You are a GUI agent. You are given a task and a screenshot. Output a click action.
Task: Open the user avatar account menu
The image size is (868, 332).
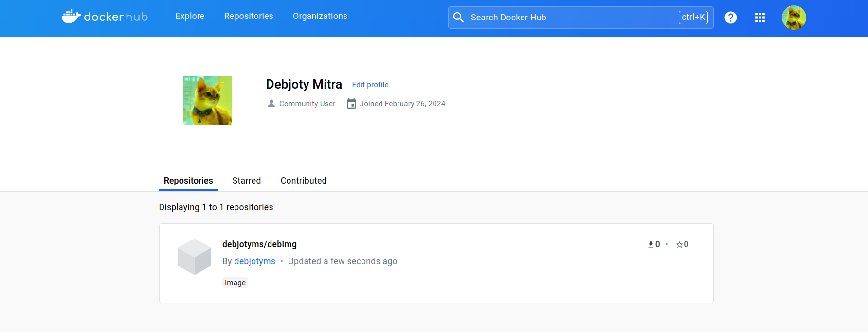pos(794,18)
